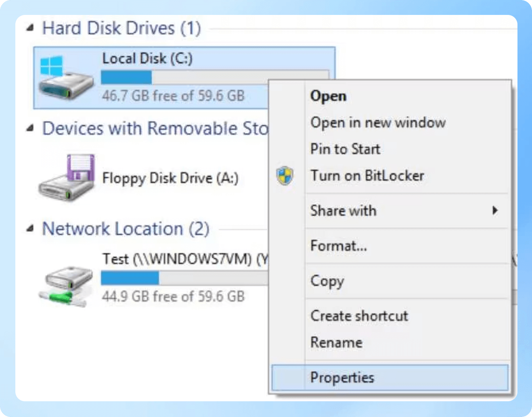532x417 pixels.
Task: Click the 46.7 GB free of 59.6 GB text
Action: (x=173, y=96)
